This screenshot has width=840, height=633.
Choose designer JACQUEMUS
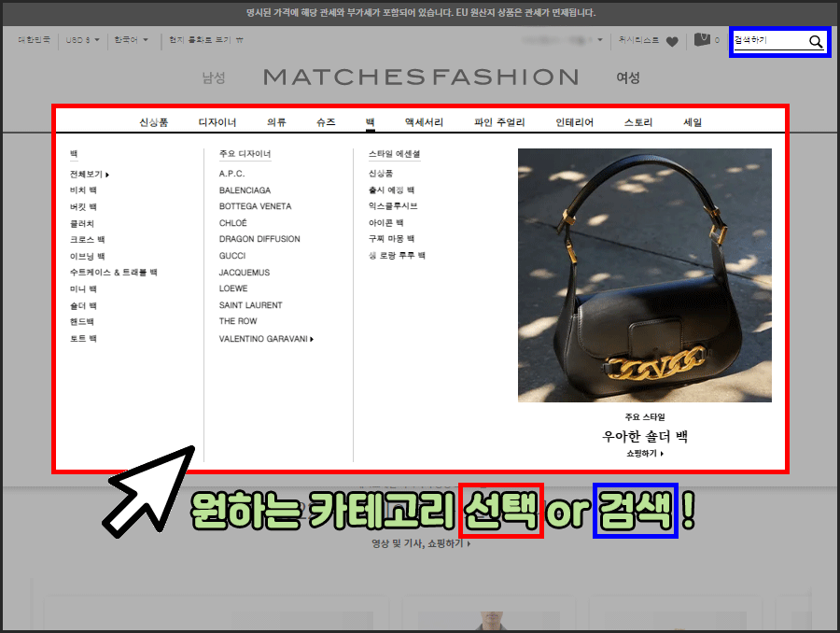click(245, 273)
